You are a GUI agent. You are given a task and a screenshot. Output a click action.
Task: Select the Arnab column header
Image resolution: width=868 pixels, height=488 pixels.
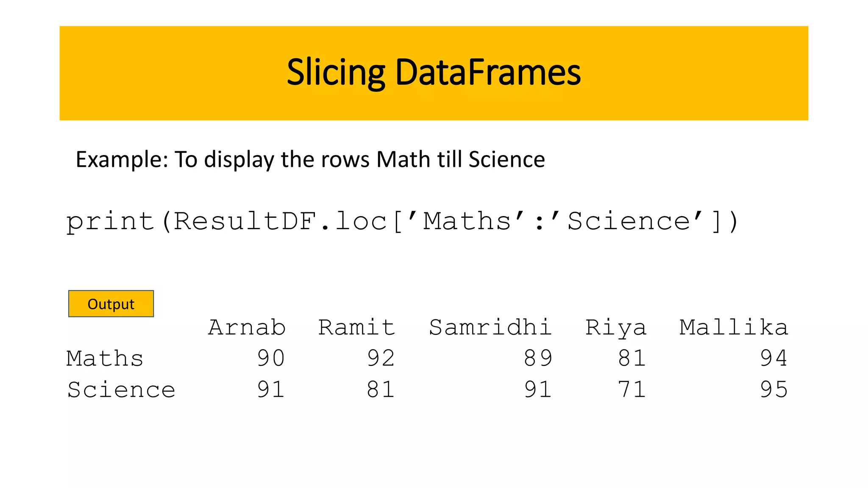point(247,327)
